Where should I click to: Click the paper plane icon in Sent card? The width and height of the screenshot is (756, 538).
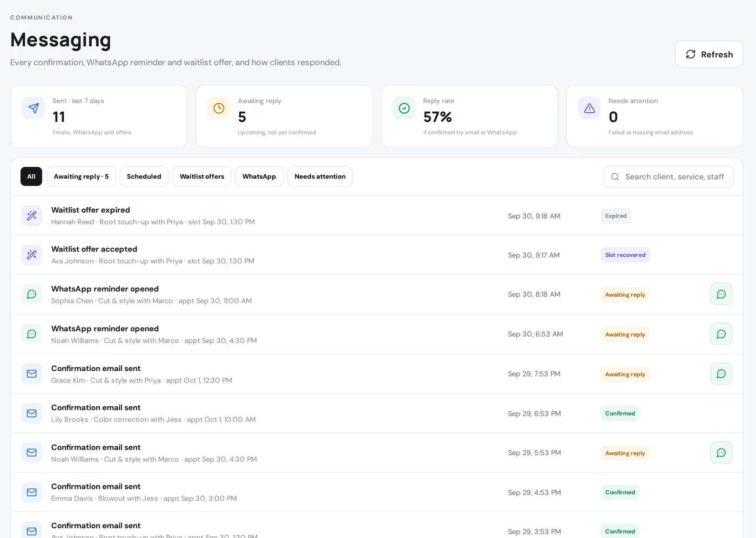[33, 108]
